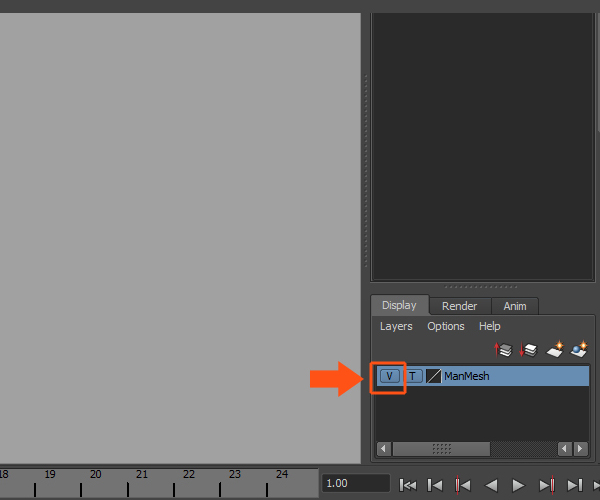
Task: Step back one frame
Action: pos(435,485)
